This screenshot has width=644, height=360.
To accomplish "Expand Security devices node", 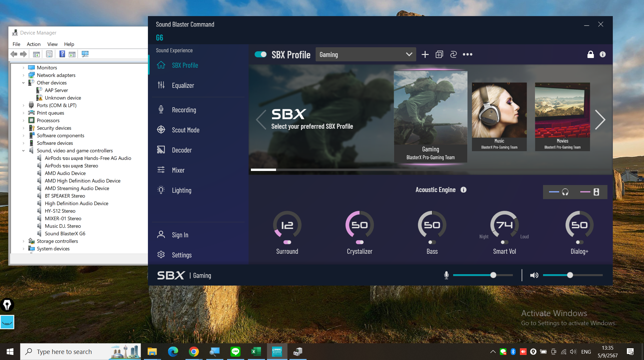I will [23, 128].
